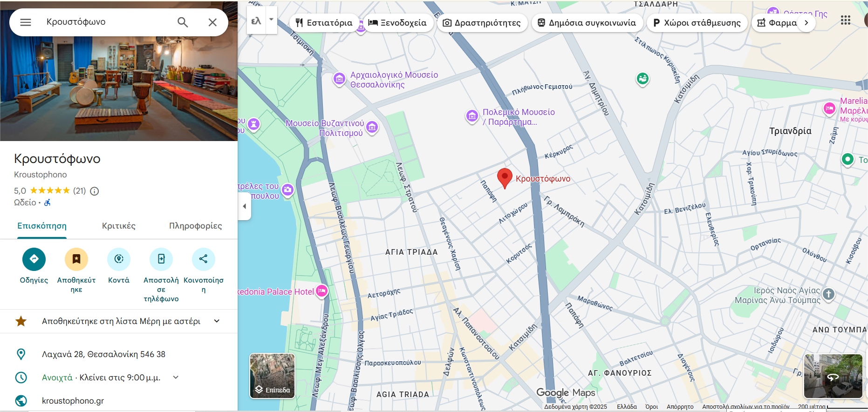This screenshot has width=868, height=412.
Task: Click the address Λαχανά 28, Θεσσαλονίκη
Action: point(103,354)
